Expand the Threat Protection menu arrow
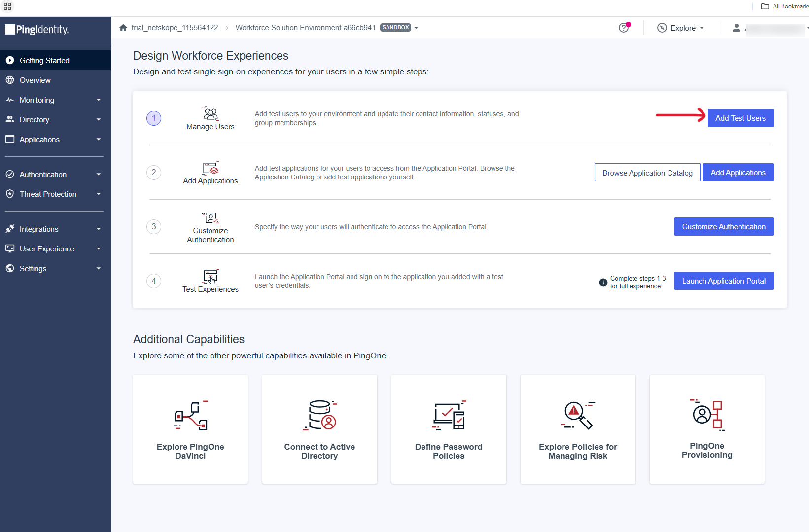This screenshot has width=809, height=532. tap(99, 194)
